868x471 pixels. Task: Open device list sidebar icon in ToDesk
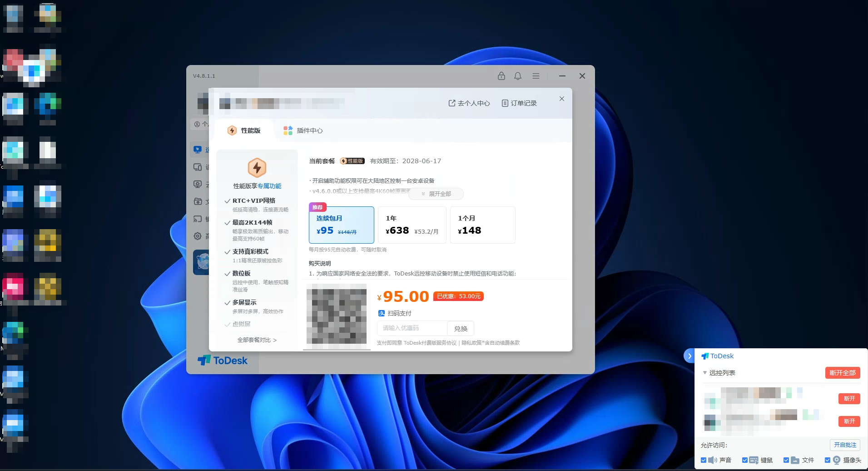pos(198,167)
